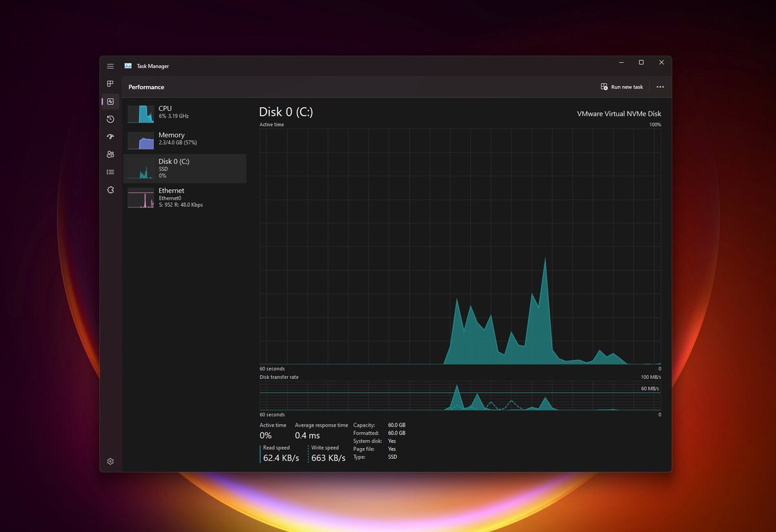The image size is (776, 532).
Task: Click the '62.4 KB/s' read speed value
Action: coord(281,458)
